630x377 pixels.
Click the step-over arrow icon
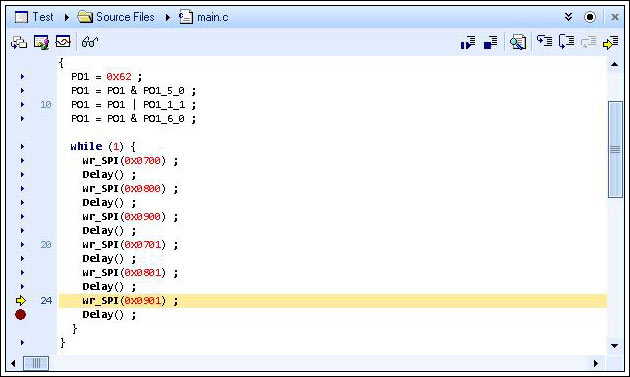pyautogui.click(x=544, y=41)
